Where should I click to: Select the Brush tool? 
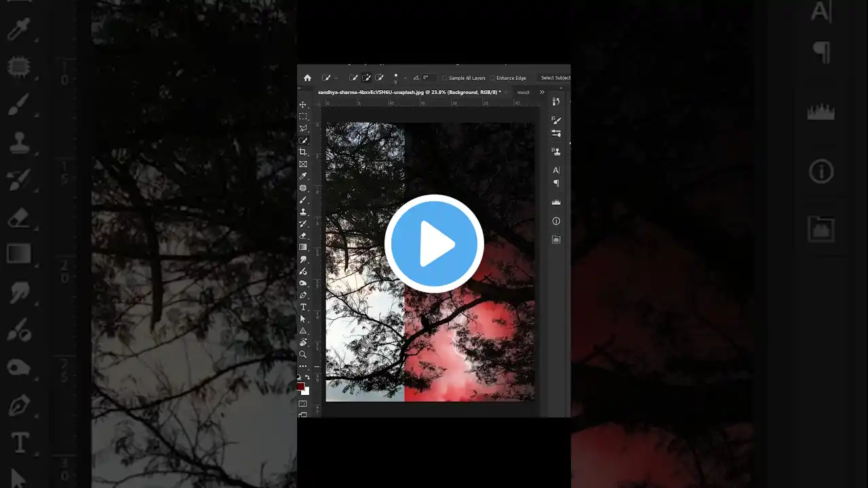click(303, 200)
